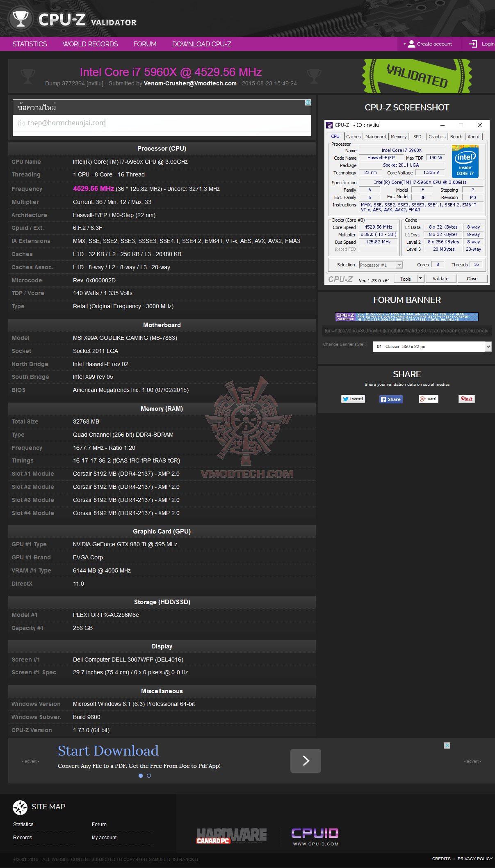Open the Statistics menu
The height and width of the screenshot is (868, 495).
30,44
